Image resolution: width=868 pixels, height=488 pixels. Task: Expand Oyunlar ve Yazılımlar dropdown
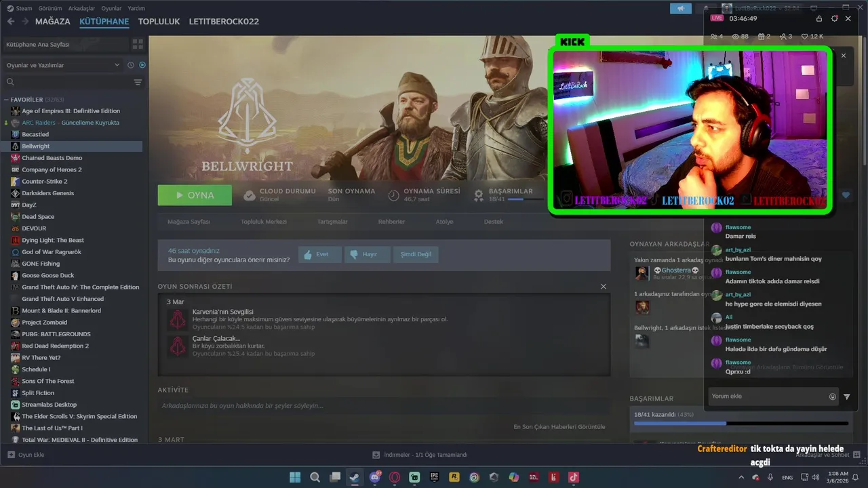[63, 65]
